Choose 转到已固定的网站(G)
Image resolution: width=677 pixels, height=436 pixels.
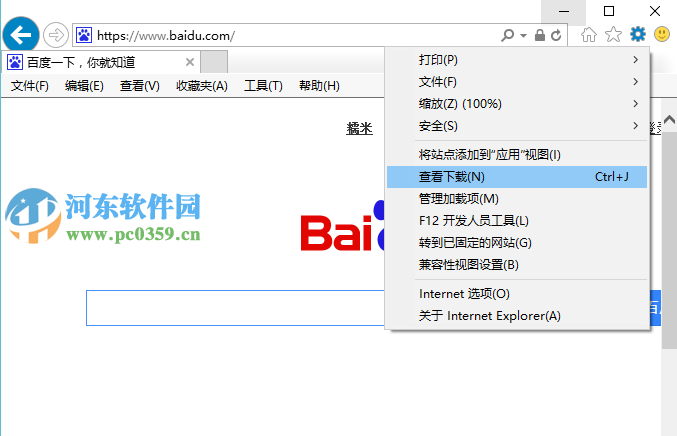point(517,243)
